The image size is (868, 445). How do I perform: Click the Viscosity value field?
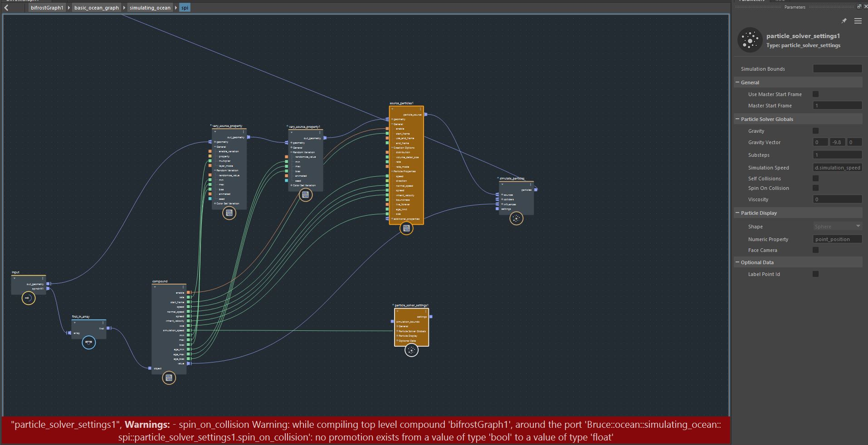coord(837,199)
